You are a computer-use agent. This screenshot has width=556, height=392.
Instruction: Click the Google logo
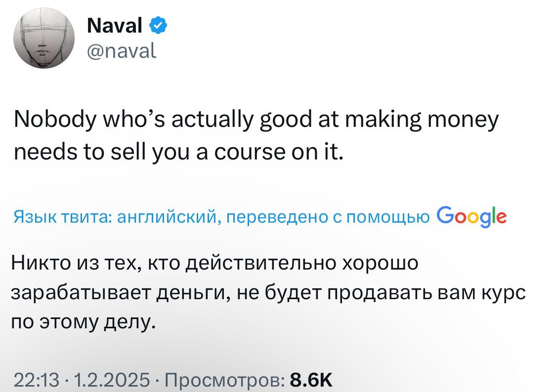(471, 216)
